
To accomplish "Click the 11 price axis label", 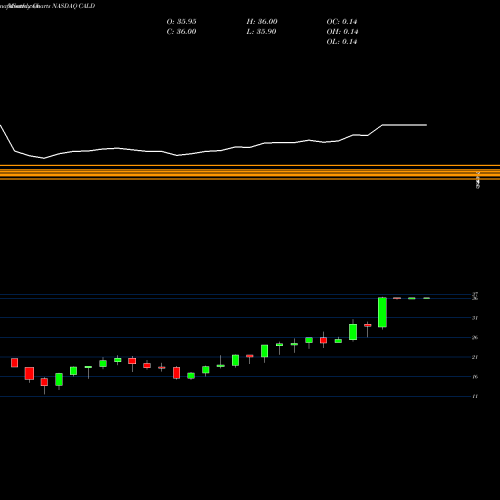I will pos(475,397).
